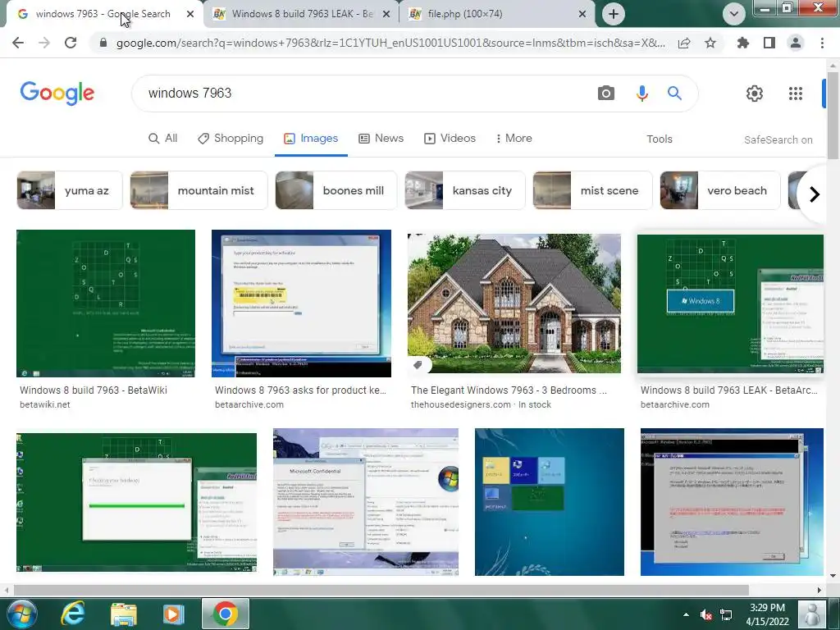Screen dimensions: 840x630
Task: Click the URL in the address bar
Action: pos(390,43)
